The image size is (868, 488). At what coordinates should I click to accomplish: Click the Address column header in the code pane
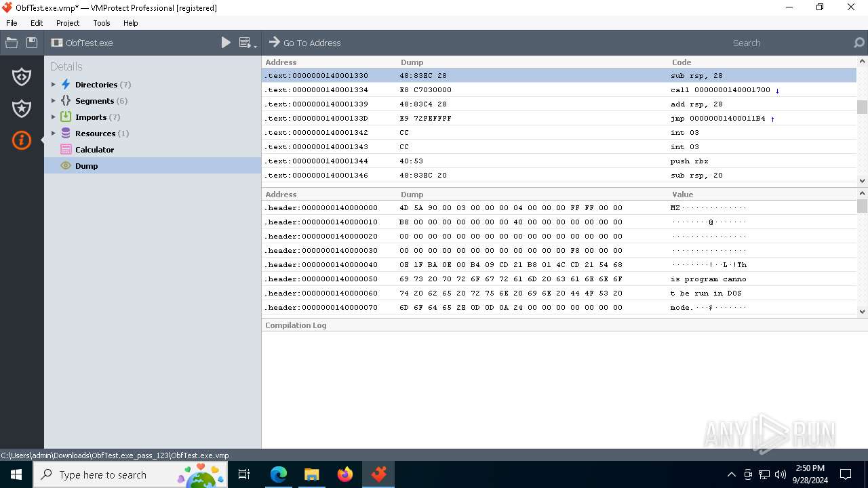pos(281,62)
